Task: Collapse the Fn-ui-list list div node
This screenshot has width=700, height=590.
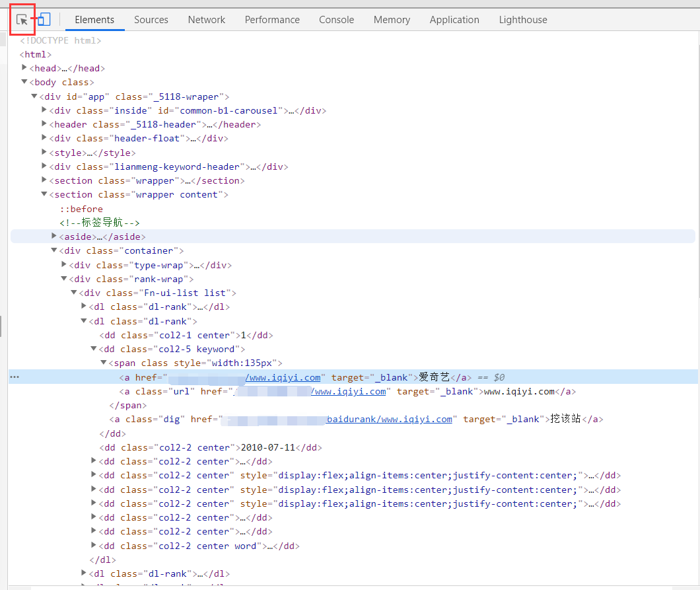Action: point(74,293)
